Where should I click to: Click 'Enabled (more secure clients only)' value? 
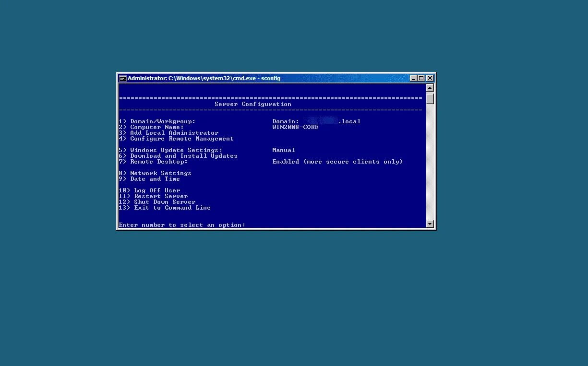click(337, 162)
